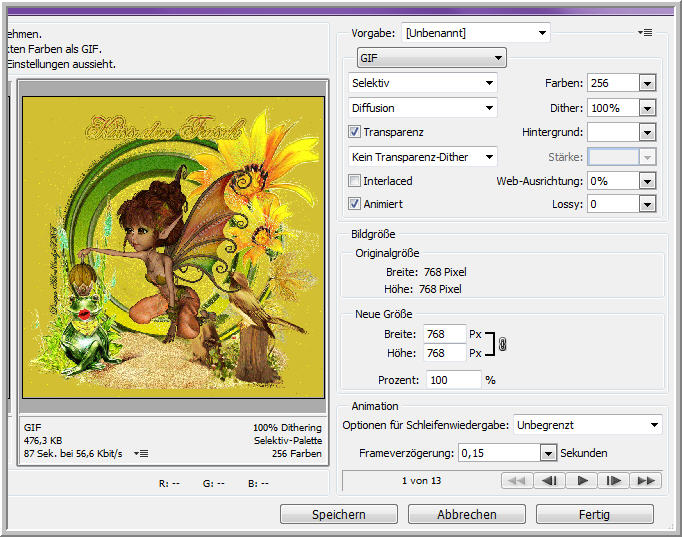
Task: Click the '100% Dithering' info text
Action: point(288,427)
